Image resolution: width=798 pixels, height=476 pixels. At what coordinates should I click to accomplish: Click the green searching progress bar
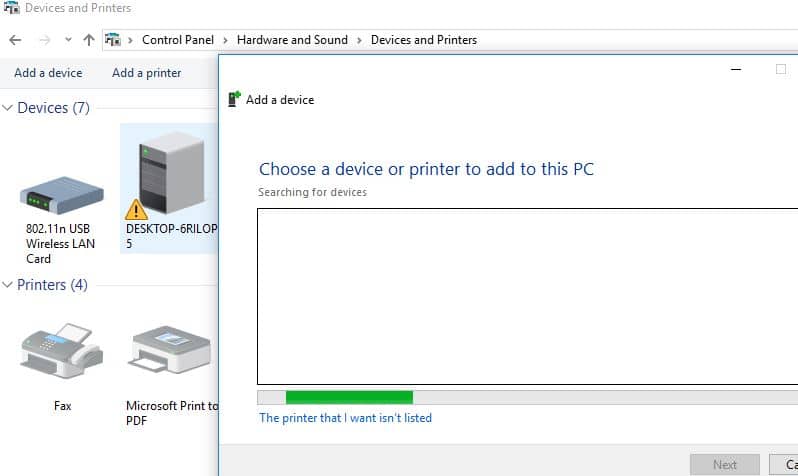tap(349, 397)
